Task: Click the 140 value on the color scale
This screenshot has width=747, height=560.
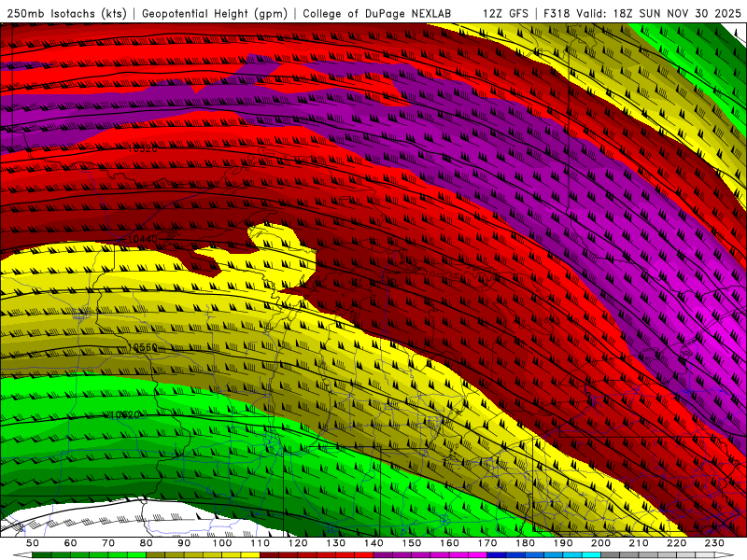Action: (x=373, y=543)
